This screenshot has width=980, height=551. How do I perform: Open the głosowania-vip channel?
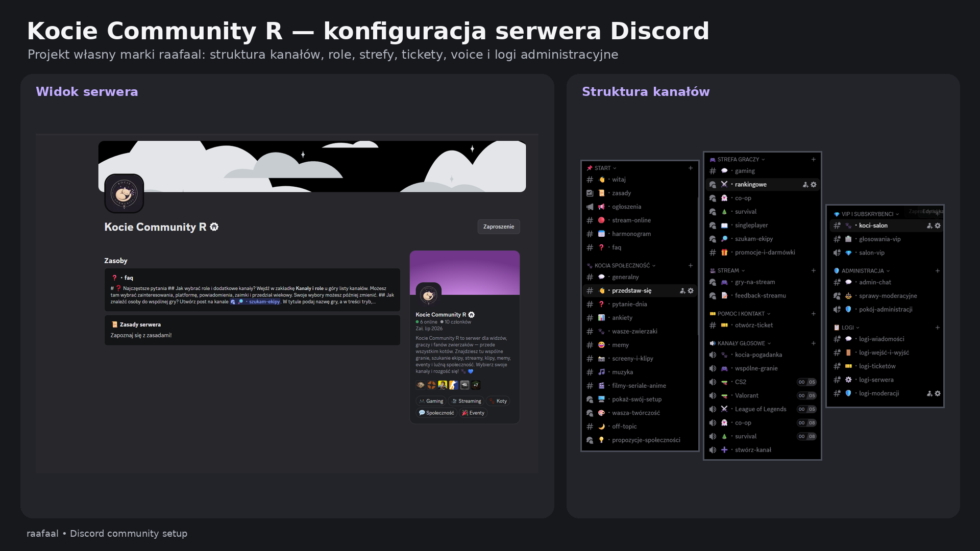tap(886, 239)
